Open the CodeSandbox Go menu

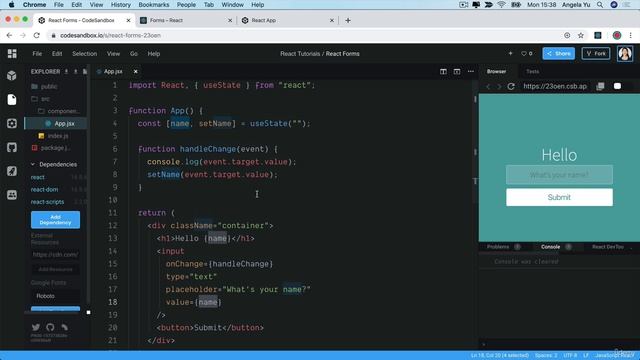134,53
